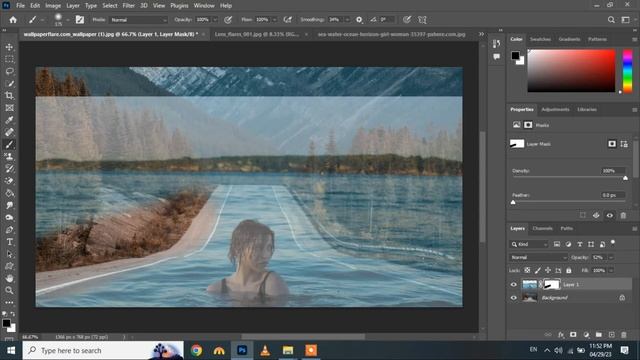Toggle lock all padlock icon
Viewport: 640px width, 360px height.
(569, 270)
